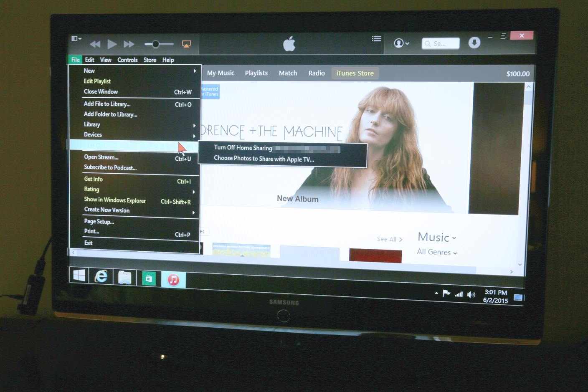This screenshot has height=392, width=588.
Task: Click the See All link for albums
Action: 388,239
